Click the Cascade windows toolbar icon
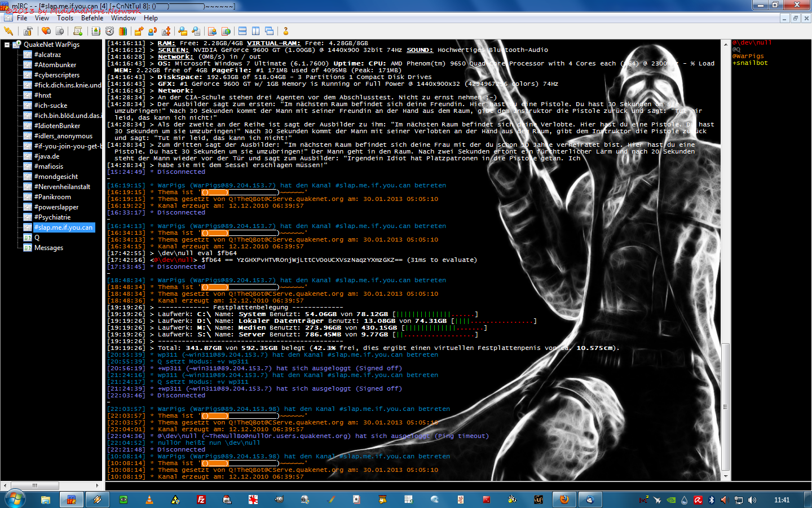The image size is (812, 508). (x=270, y=31)
